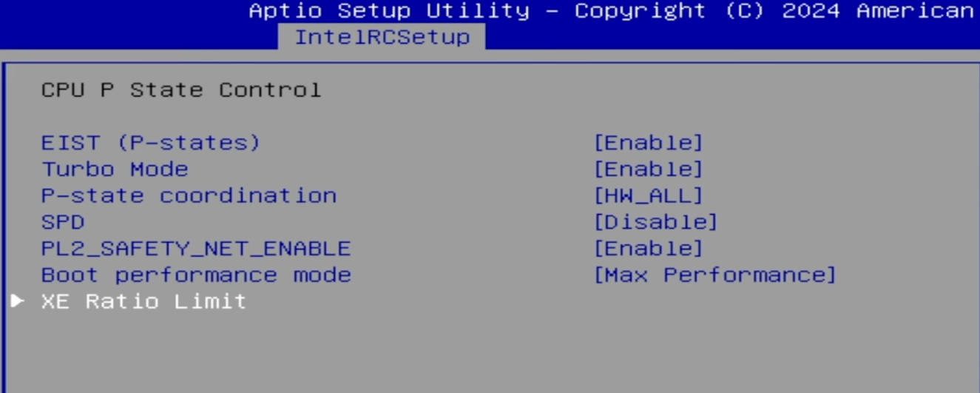Select the Boot performance mode label
The height and width of the screenshot is (393, 980).
click(x=196, y=275)
